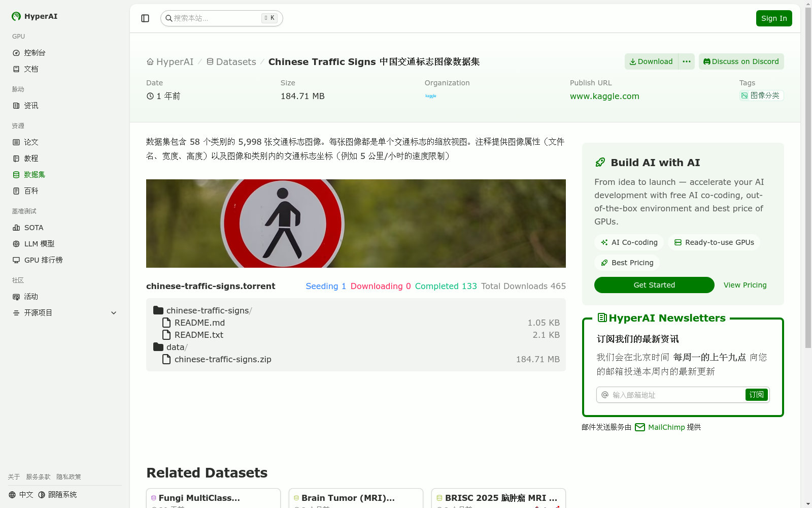Go to 控制台 console in sidebar
Image resolution: width=812 pixels, height=508 pixels.
tap(35, 53)
